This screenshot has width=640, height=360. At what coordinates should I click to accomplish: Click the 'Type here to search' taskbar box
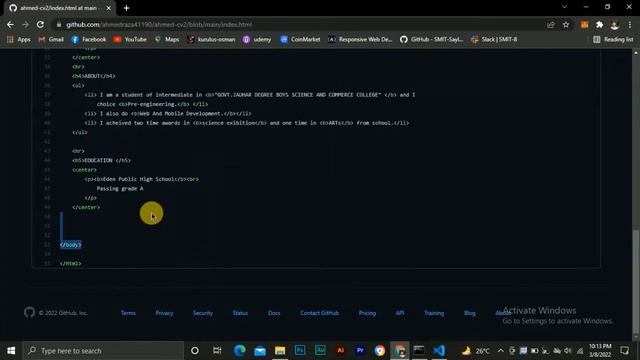tap(103, 351)
